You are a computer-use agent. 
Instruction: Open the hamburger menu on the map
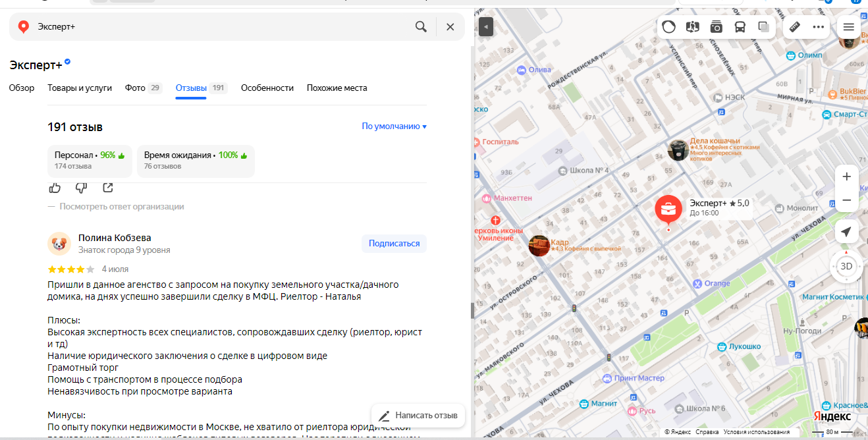848,27
